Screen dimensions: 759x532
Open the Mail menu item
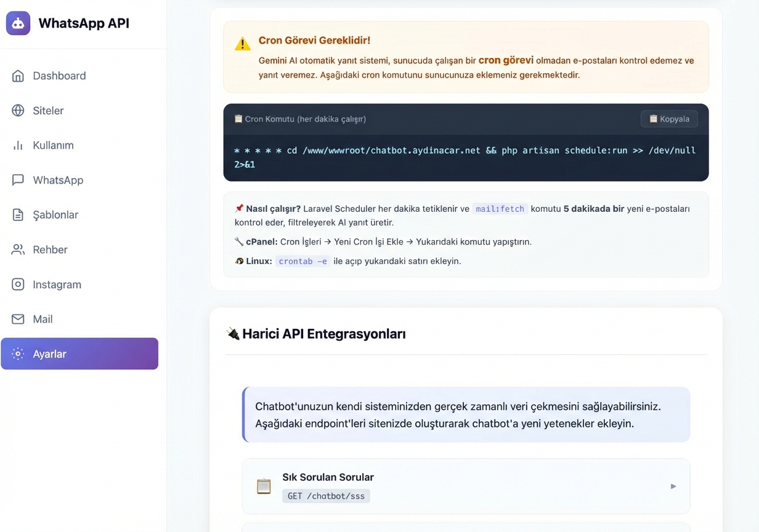pyautogui.click(x=43, y=319)
